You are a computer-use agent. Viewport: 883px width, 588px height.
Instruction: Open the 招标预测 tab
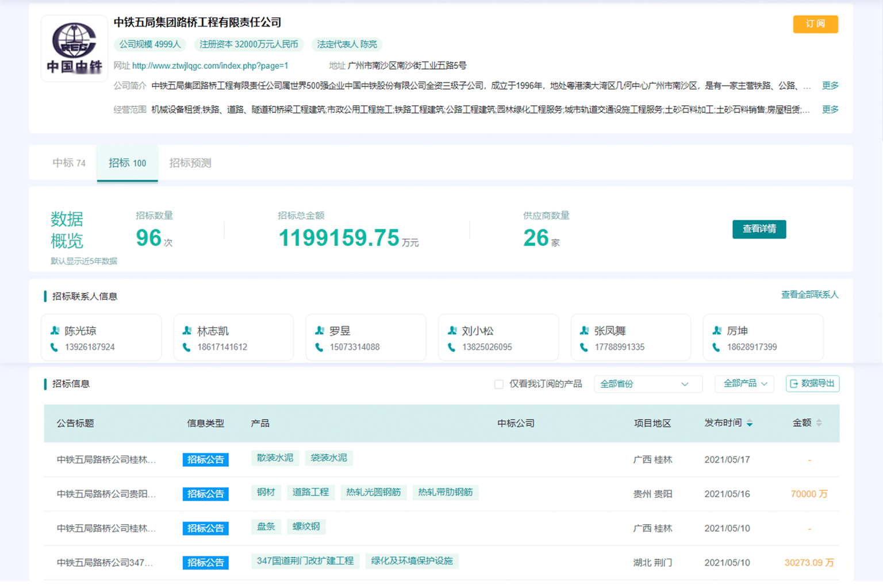click(190, 163)
